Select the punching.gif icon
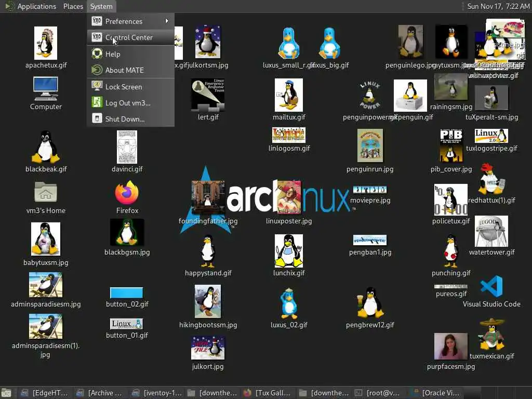The image size is (532, 399). tap(451, 251)
